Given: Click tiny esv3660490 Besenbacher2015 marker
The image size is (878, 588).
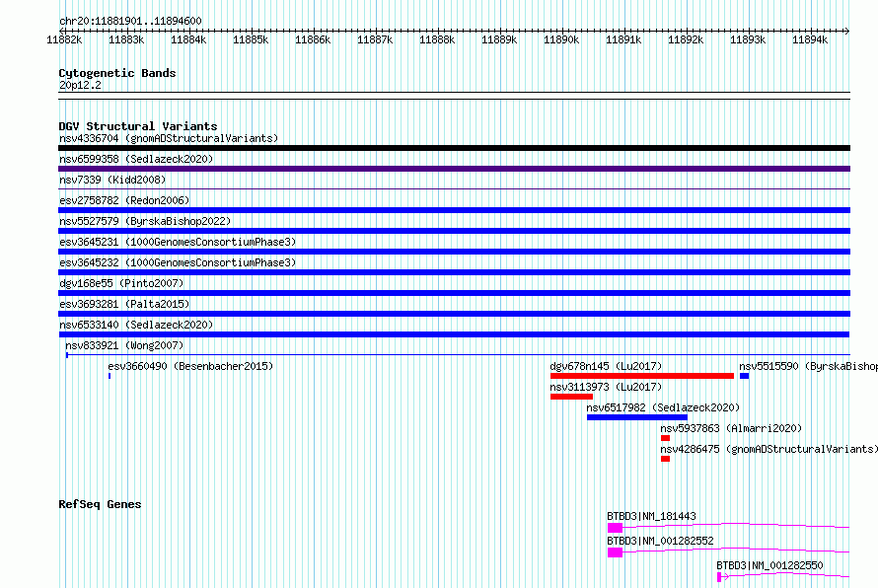Looking at the screenshot, I should point(110,376).
